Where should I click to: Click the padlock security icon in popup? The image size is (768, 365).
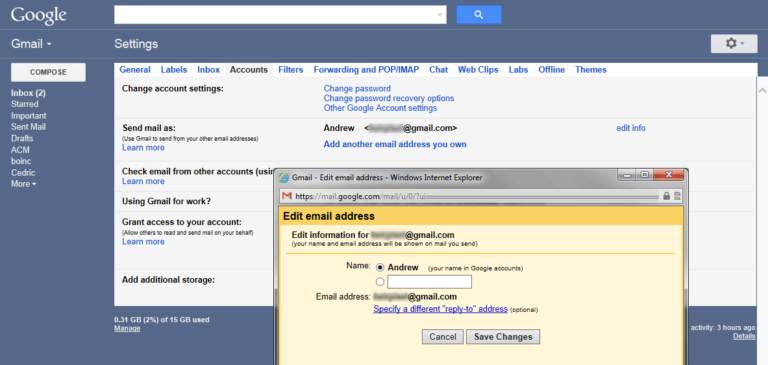coord(666,196)
